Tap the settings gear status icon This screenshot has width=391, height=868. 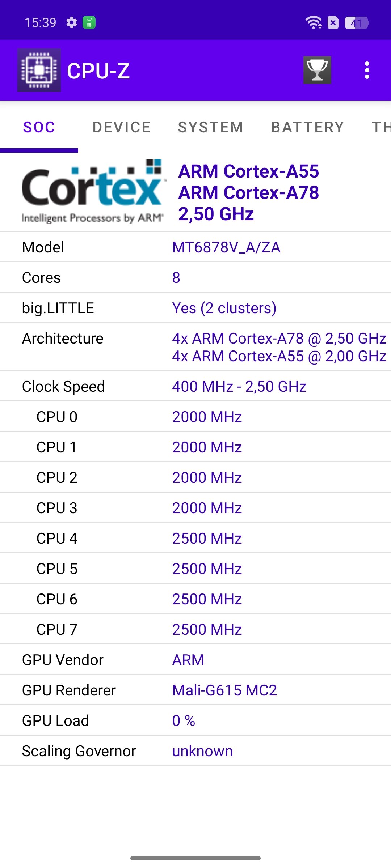72,22
